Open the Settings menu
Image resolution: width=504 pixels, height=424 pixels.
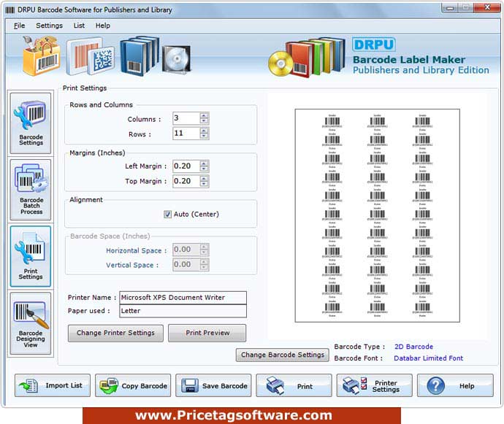pos(49,26)
